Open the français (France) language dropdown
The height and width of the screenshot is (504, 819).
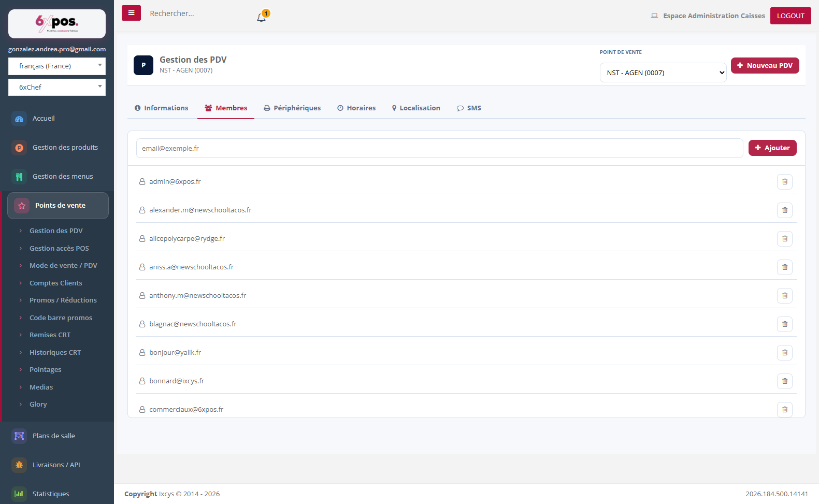coord(57,66)
